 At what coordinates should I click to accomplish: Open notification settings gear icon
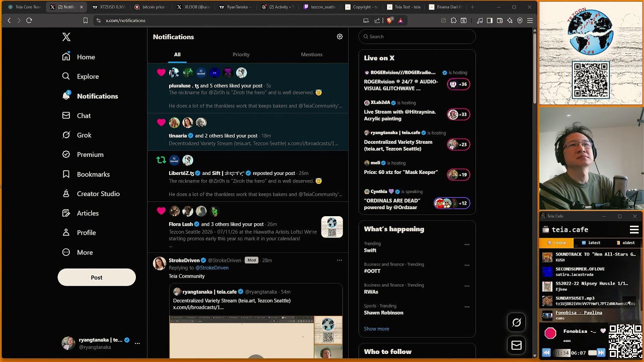pos(340,37)
